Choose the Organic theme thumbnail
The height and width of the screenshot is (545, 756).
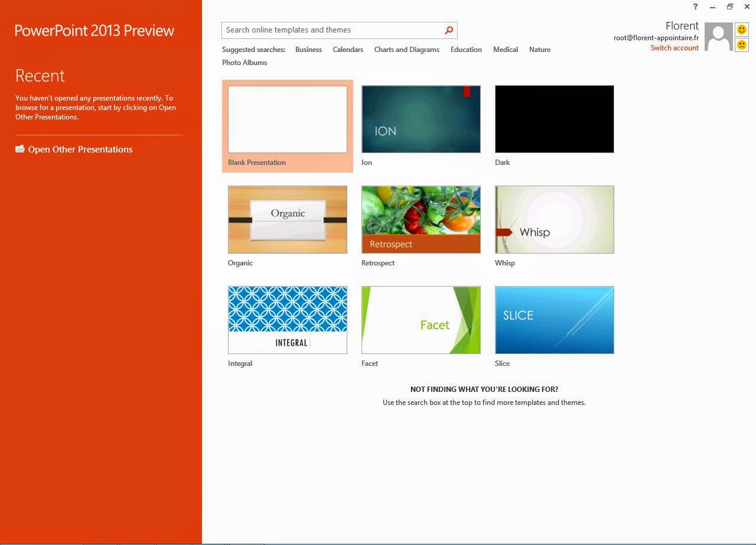[288, 220]
